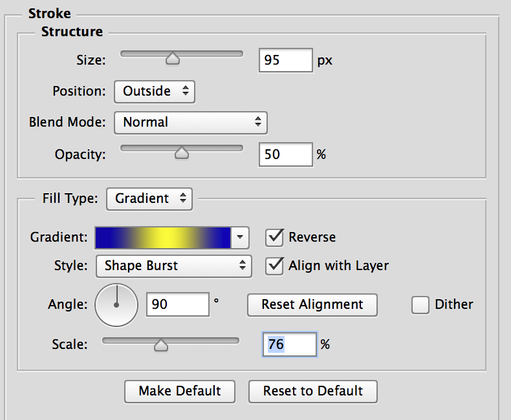Open the Style dropdown showing Shape Burst
The image size is (511, 420).
(174, 266)
